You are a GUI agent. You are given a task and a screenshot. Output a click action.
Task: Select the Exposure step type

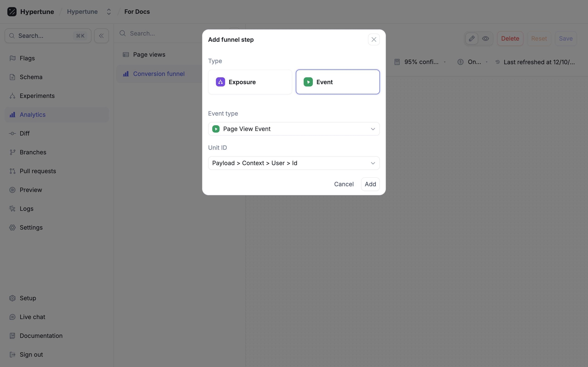click(x=250, y=82)
